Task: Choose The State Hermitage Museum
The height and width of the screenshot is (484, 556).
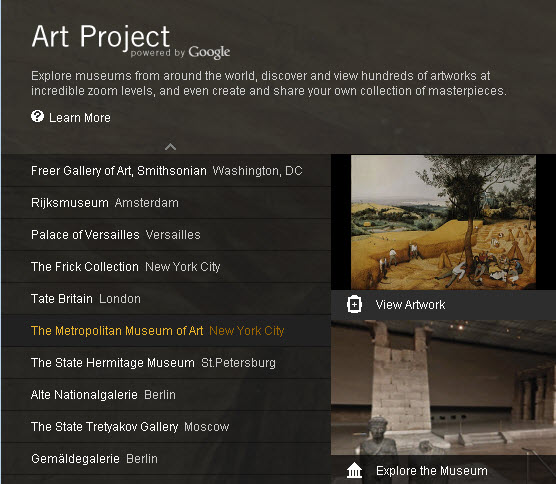Action: 166,362
